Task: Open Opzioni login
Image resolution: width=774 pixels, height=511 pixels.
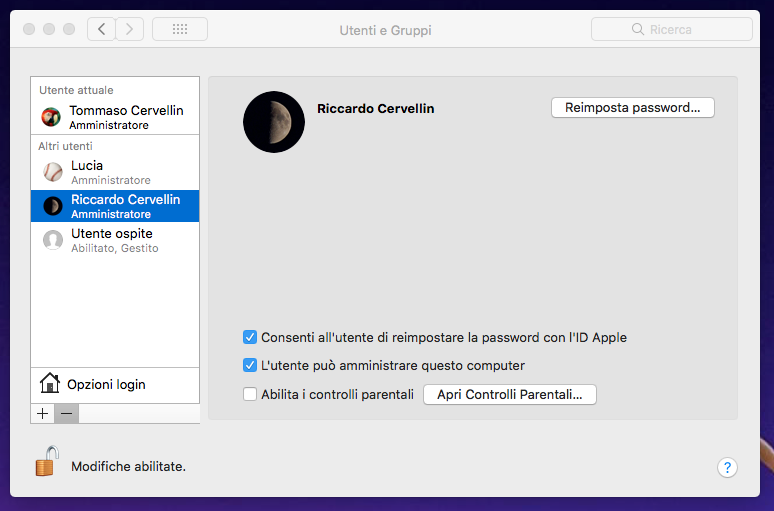Action: click(115, 385)
